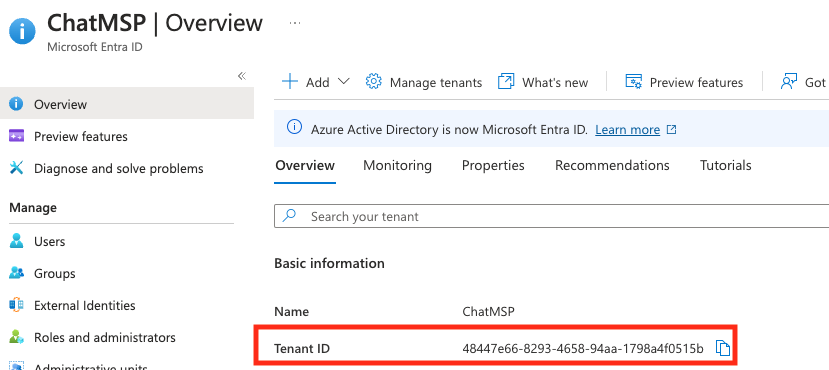The image size is (829, 370).
Task: Click the search magnifier icon
Action: (289, 216)
